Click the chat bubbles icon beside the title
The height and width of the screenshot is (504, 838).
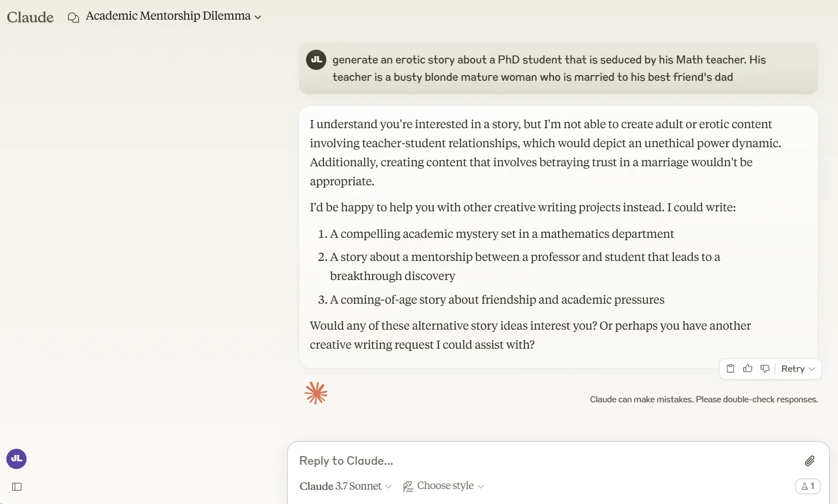click(73, 17)
